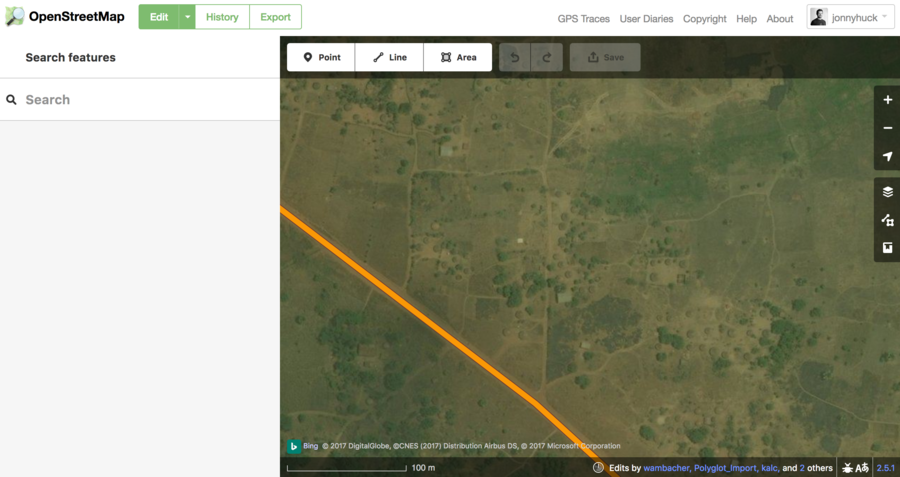
Task: Click the 100 m scale bar
Action: [x=347, y=469]
